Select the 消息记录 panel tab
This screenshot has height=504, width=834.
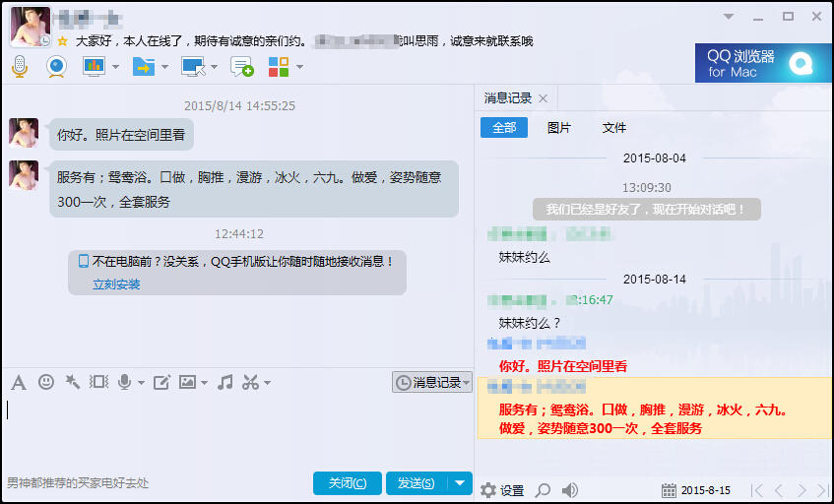pyautogui.click(x=507, y=98)
